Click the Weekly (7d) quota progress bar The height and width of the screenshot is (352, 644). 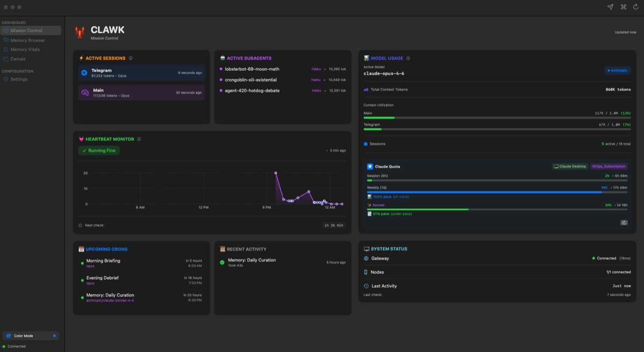point(497,192)
